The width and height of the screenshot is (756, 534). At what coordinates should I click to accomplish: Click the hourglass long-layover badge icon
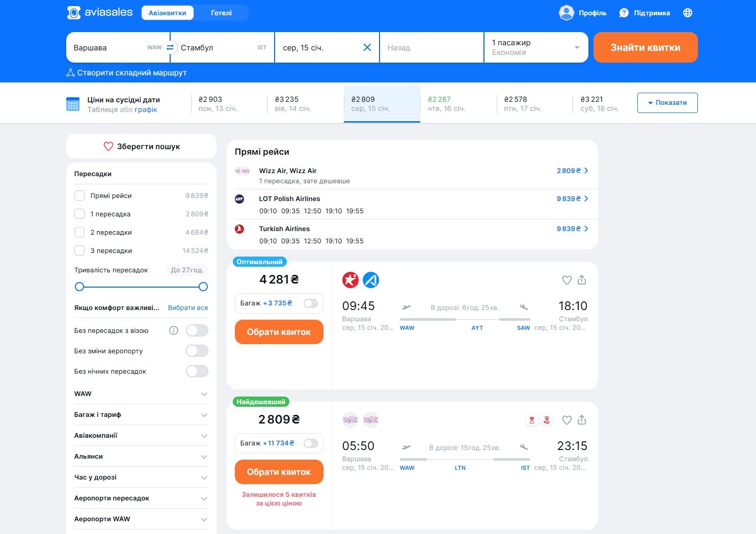point(532,420)
